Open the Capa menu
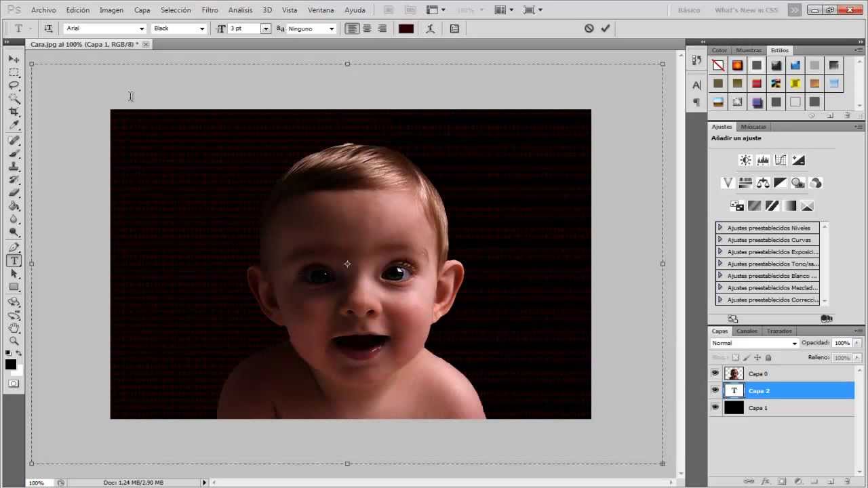This screenshot has height=488, width=868. [142, 10]
